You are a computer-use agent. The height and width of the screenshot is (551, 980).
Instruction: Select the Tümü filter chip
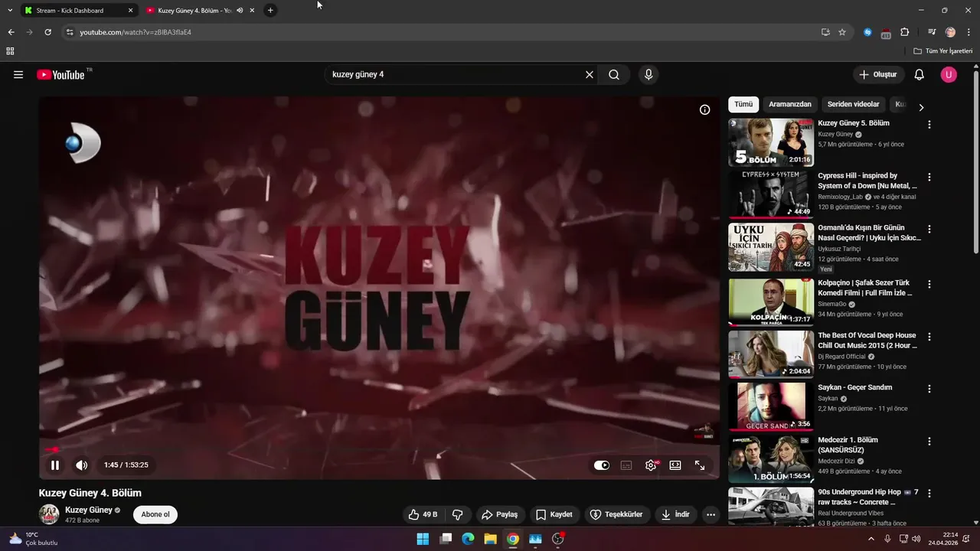(x=743, y=104)
